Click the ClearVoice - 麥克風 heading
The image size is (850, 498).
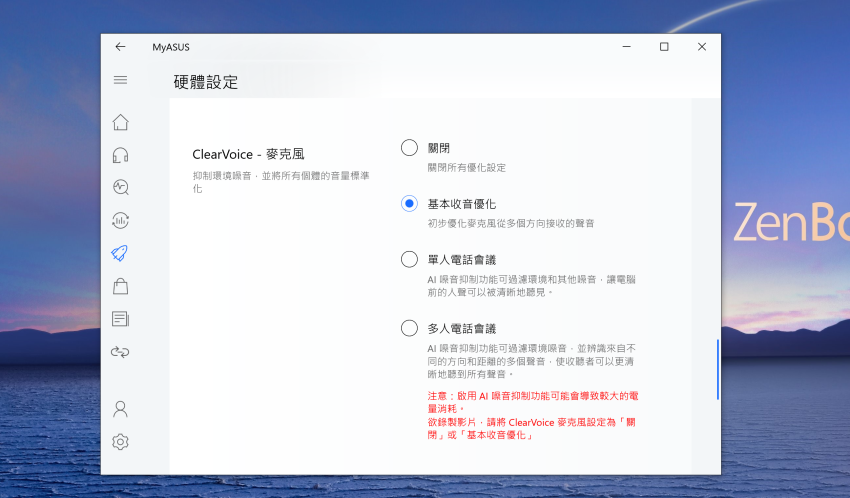coord(248,154)
